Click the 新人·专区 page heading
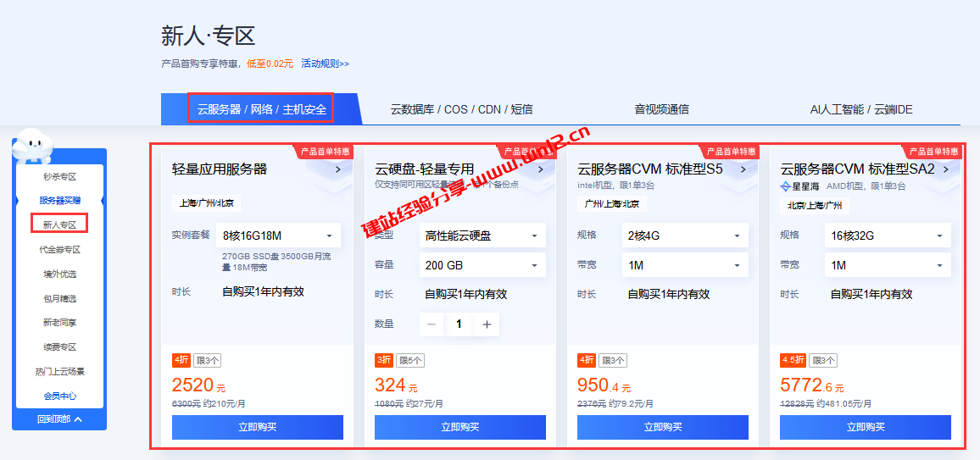 coord(209,36)
